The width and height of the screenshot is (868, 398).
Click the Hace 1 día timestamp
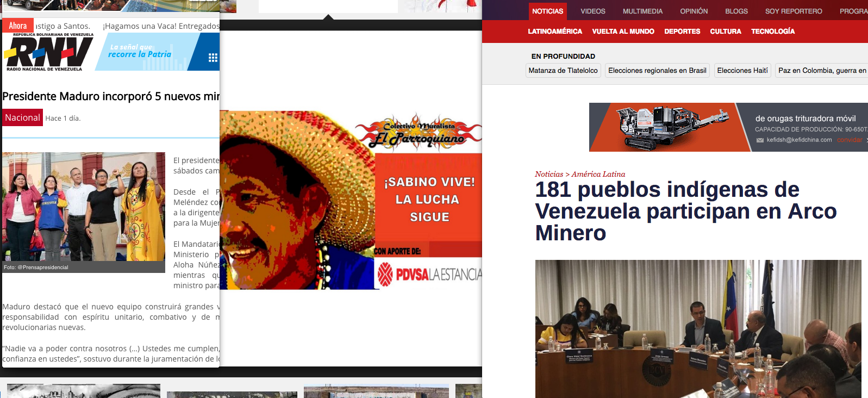(63, 119)
